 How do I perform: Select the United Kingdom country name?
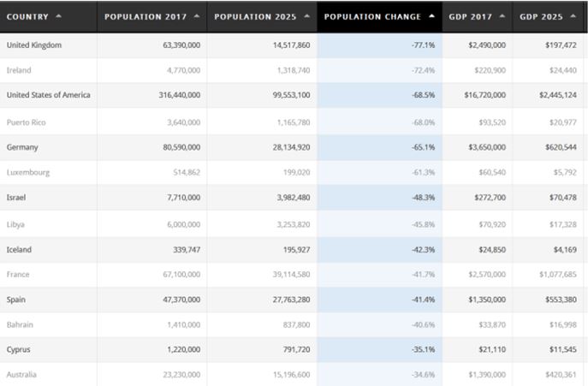point(33,45)
